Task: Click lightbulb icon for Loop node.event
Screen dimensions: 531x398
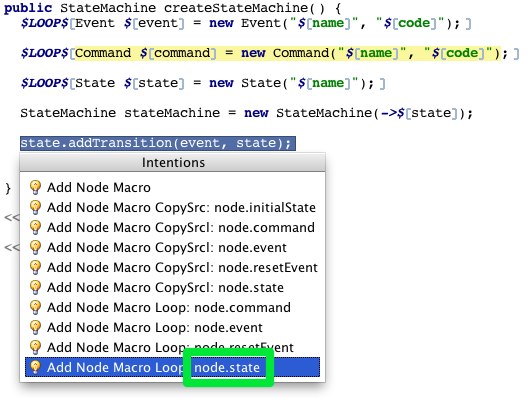Action: click(x=35, y=327)
